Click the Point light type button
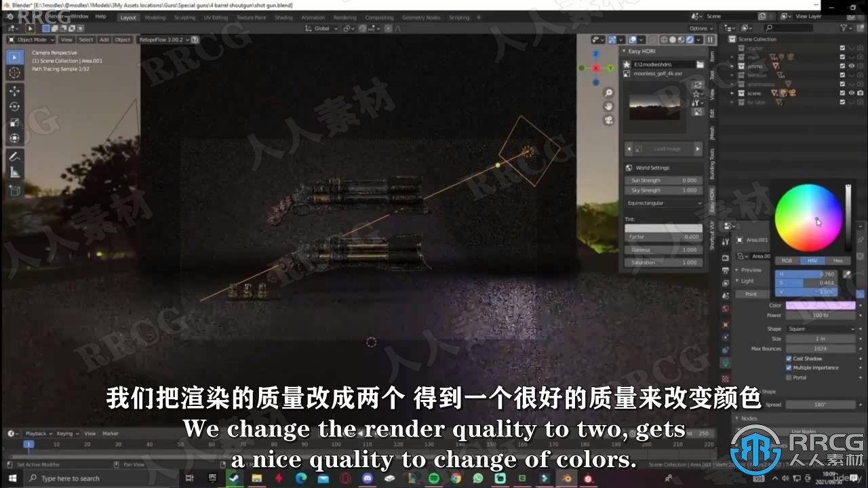The height and width of the screenshot is (488, 868). [751, 294]
